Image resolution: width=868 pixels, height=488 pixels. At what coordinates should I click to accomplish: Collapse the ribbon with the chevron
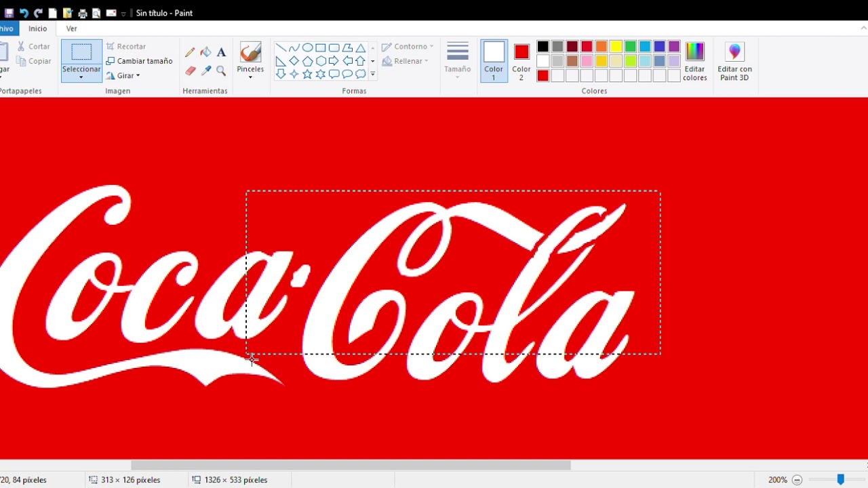(863, 28)
